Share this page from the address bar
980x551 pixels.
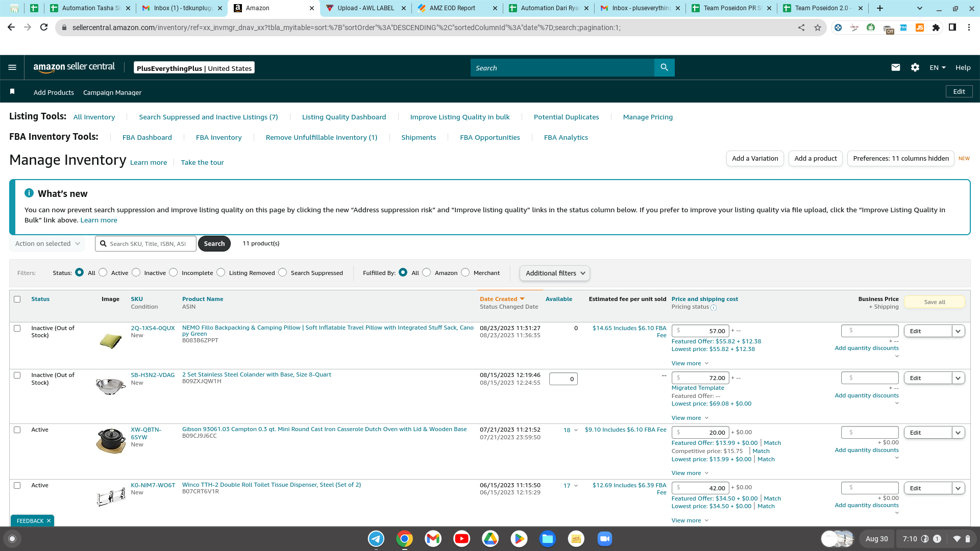(x=801, y=28)
